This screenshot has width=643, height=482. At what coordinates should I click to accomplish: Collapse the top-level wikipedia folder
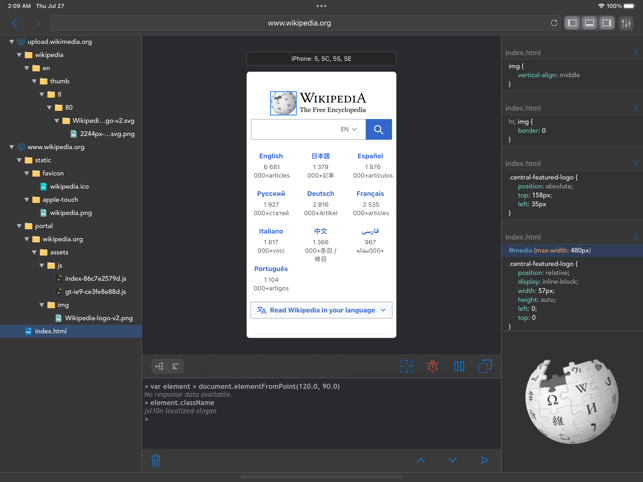coord(19,55)
